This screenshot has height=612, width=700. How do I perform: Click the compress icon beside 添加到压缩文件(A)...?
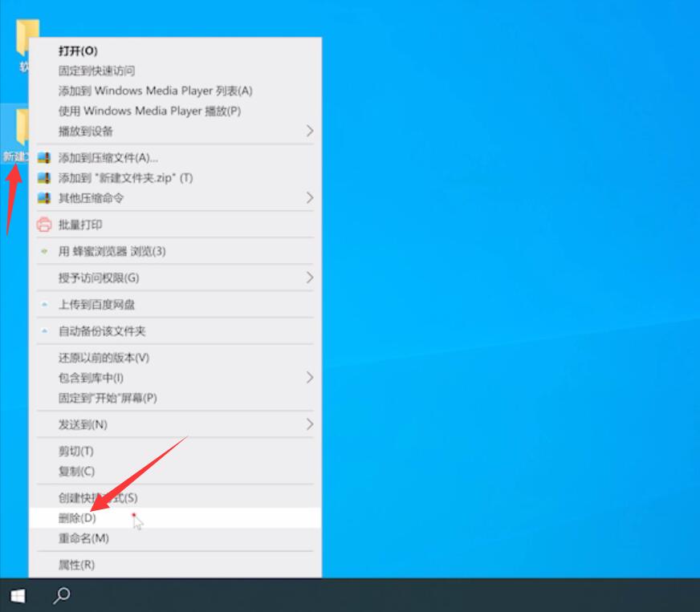click(43, 157)
